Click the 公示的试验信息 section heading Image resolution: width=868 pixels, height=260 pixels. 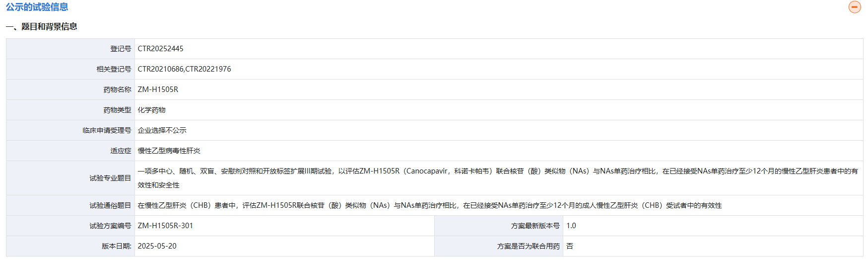pyautogui.click(x=37, y=7)
